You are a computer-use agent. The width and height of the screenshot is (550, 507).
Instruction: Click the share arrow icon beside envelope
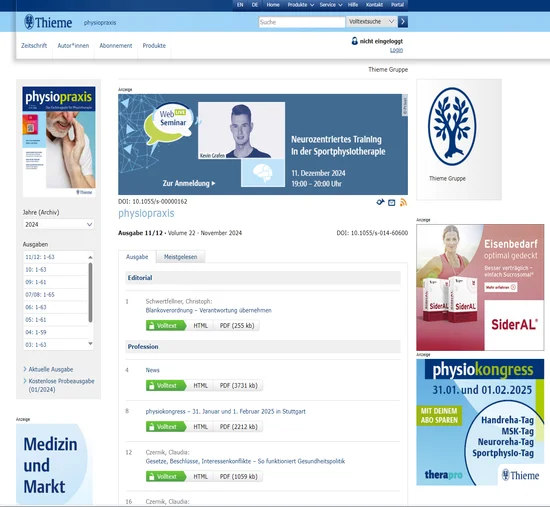(x=380, y=202)
